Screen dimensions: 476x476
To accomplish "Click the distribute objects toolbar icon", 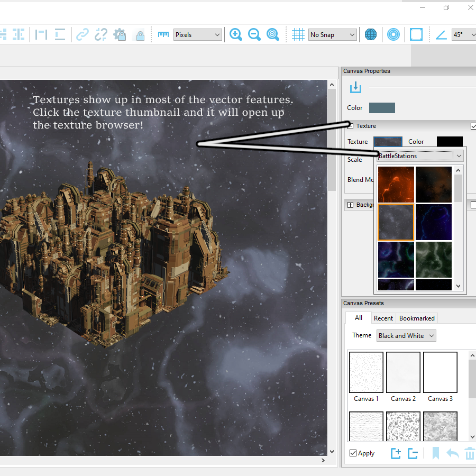I will click(x=19, y=34).
